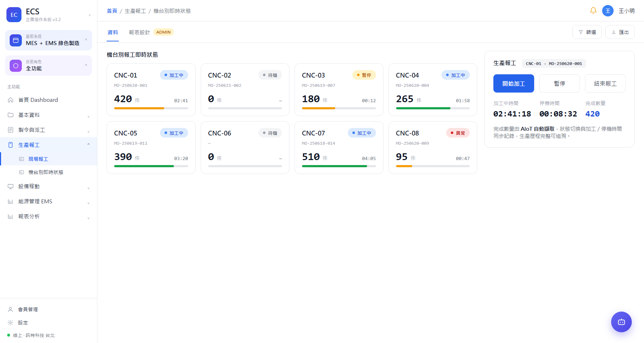The height and width of the screenshot is (343, 644).
Task: Click the 結束報工 button
Action: tap(605, 84)
